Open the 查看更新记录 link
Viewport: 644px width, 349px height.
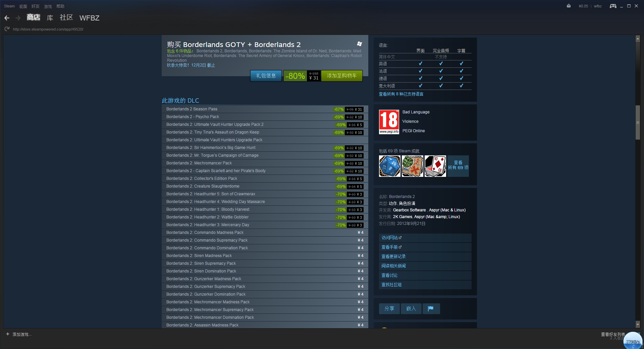425,257
